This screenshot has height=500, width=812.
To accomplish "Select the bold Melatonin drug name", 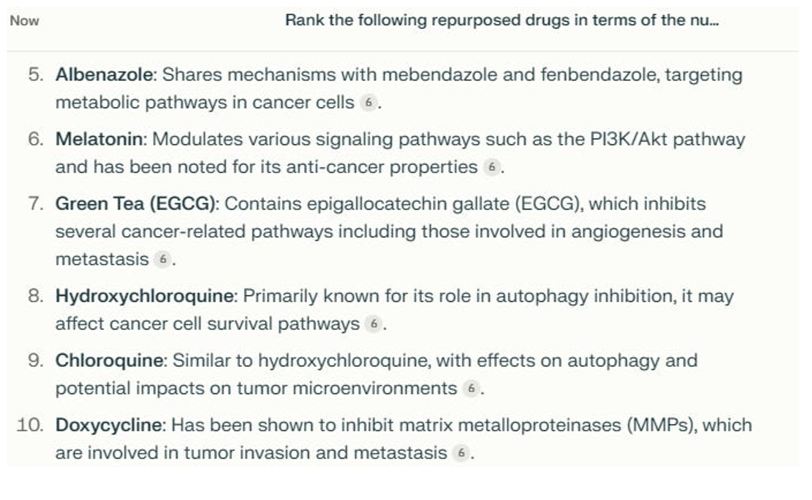I will click(98, 139).
